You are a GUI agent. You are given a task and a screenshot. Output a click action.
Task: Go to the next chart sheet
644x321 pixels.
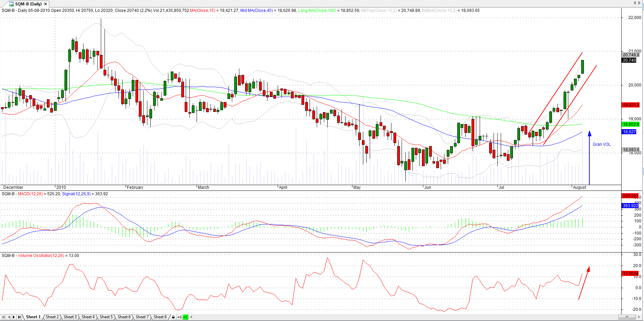14,317
